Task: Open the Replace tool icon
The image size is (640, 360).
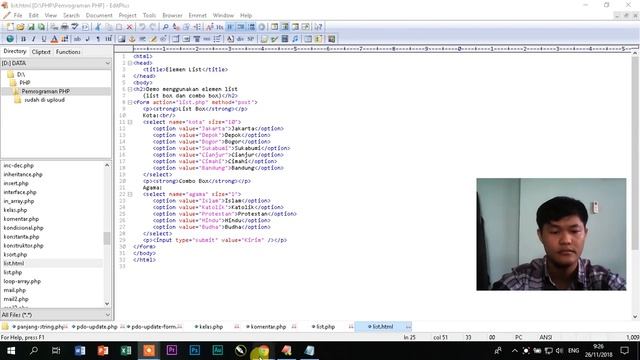Action: 176,27
